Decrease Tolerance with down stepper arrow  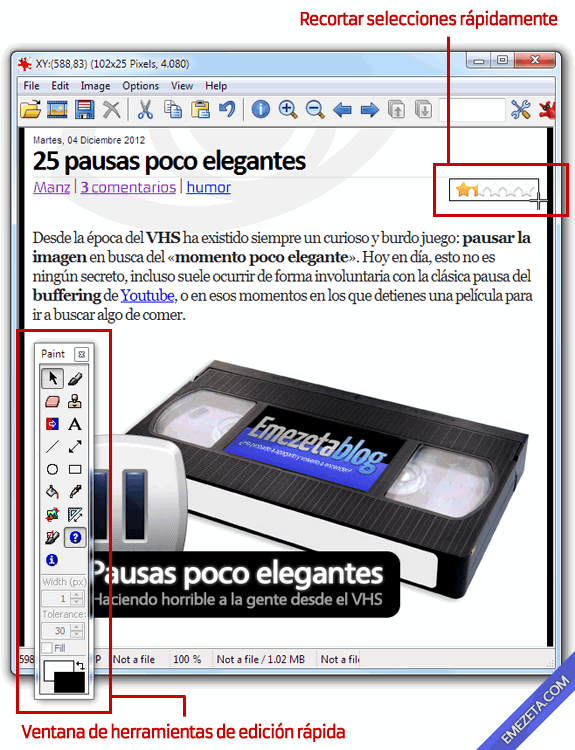pyautogui.click(x=77, y=634)
